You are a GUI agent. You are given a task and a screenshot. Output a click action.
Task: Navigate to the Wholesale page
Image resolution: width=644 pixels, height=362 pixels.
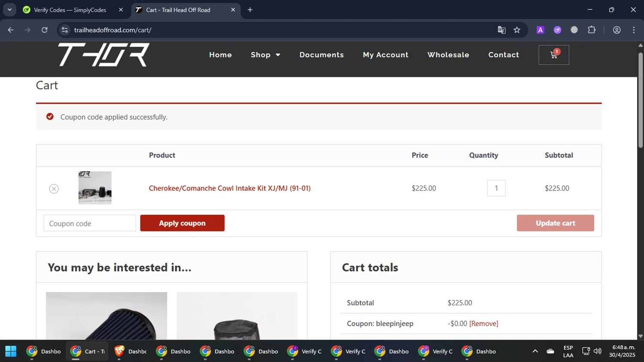tap(448, 55)
